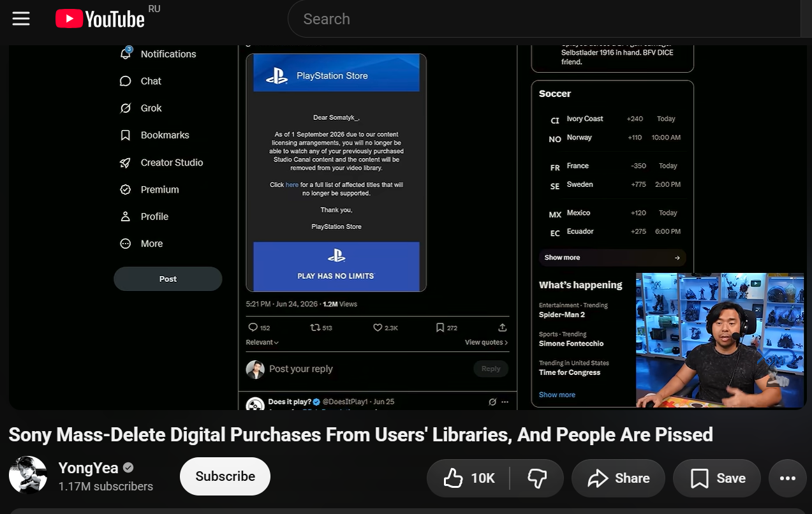
Task: Click the 1.17M subscribers text
Action: (x=106, y=487)
